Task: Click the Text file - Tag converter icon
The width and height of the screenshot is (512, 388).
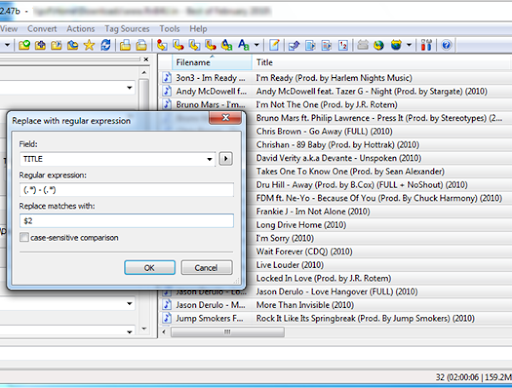Action: click(210, 45)
